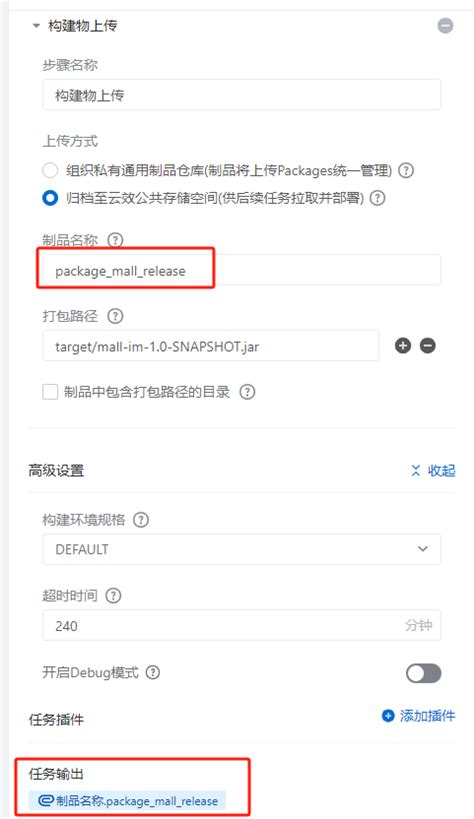Open help icon beside 归档至云效公共存储空间 option

click(377, 198)
